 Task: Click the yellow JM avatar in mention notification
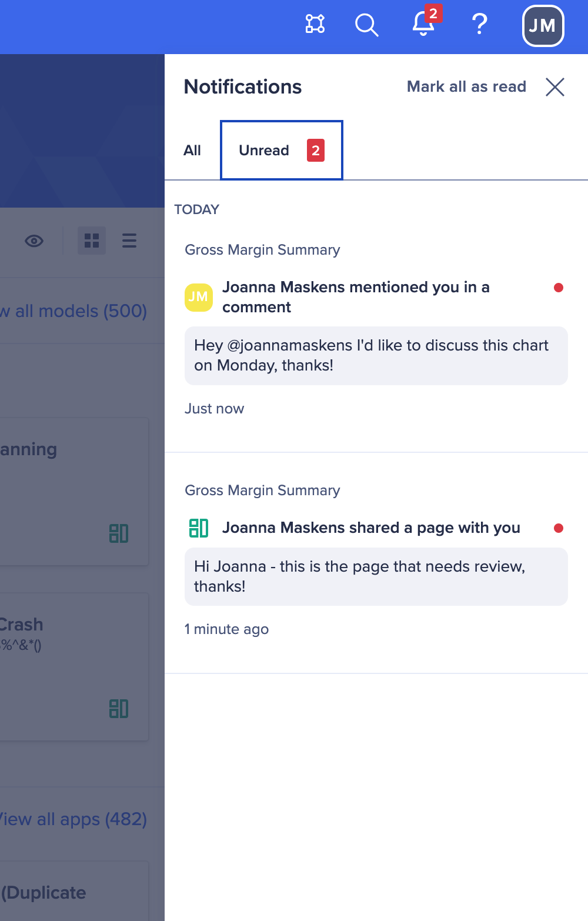click(199, 298)
